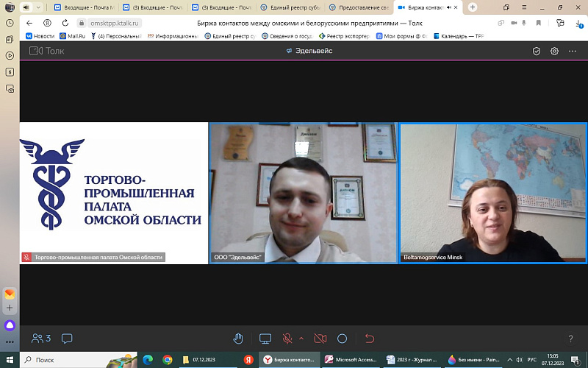
Task: Mute audio on the Биржа контактов tab
Action: point(449,7)
